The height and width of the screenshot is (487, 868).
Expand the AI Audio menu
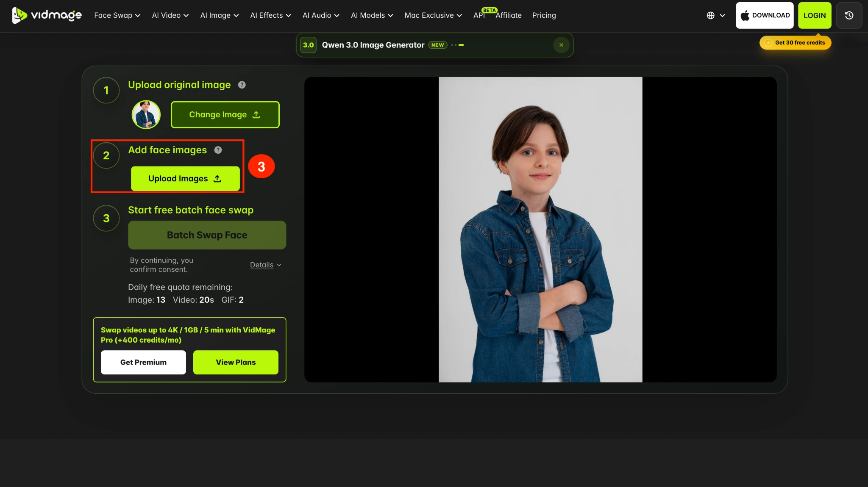tap(321, 15)
